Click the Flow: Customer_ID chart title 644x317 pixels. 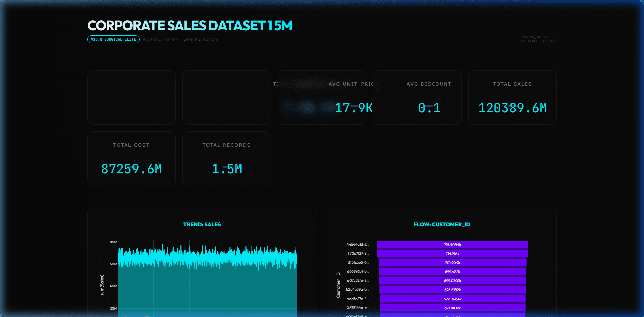click(x=442, y=224)
